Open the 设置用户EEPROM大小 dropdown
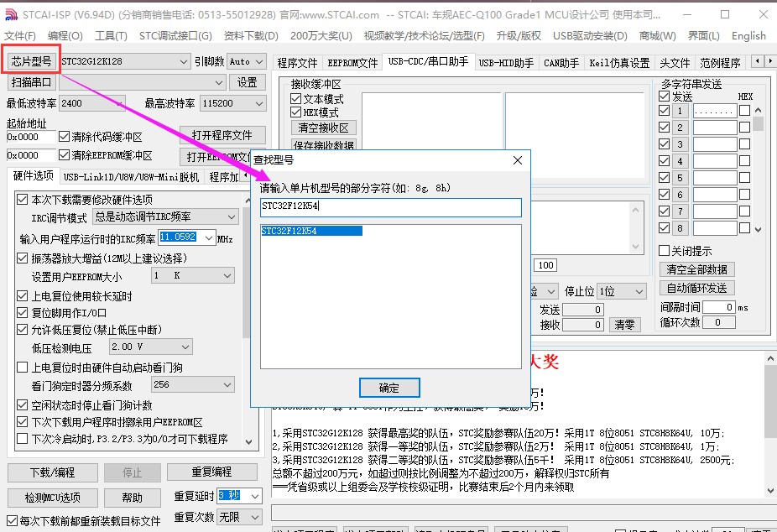777x532 pixels. point(192,275)
